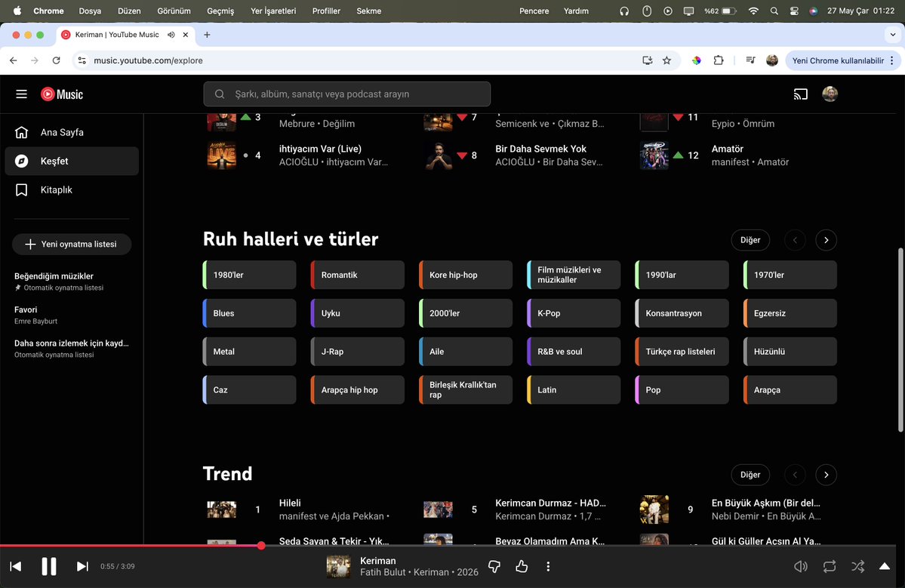Viewport: 905px width, 588px height.
Task: Select the Romantik mood chip
Action: (357, 275)
